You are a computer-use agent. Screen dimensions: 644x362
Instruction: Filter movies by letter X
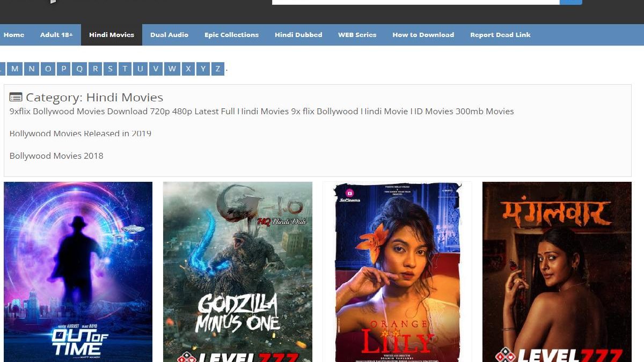(188, 69)
